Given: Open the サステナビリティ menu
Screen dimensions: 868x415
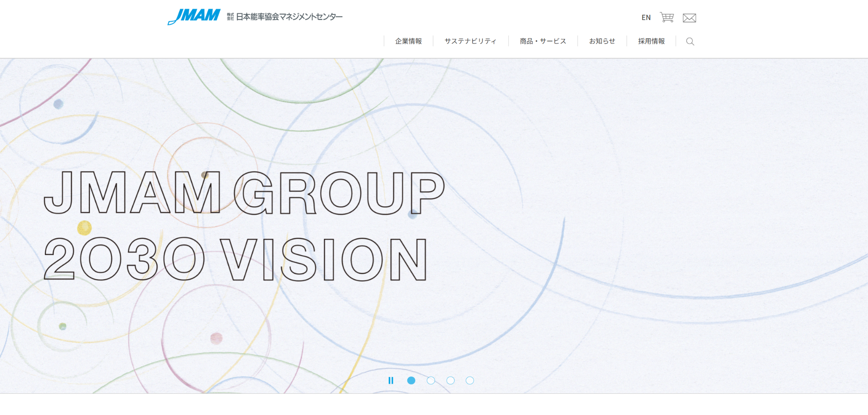Looking at the screenshot, I should pos(470,41).
